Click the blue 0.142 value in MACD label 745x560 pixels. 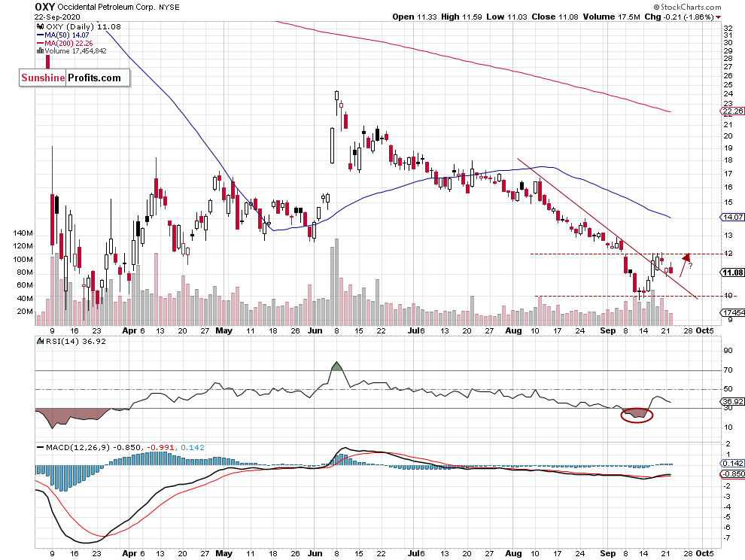(x=193, y=447)
